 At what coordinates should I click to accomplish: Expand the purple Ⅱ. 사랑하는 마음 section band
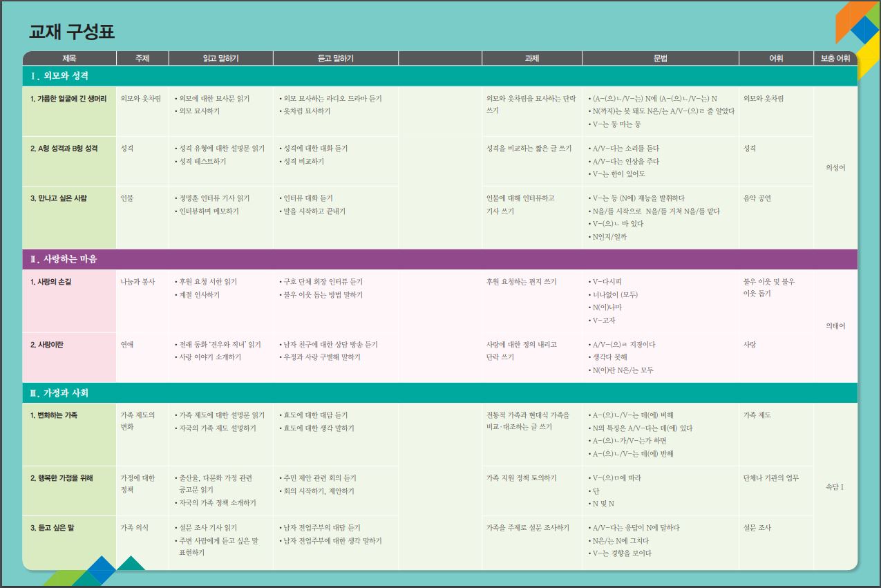coord(64,259)
